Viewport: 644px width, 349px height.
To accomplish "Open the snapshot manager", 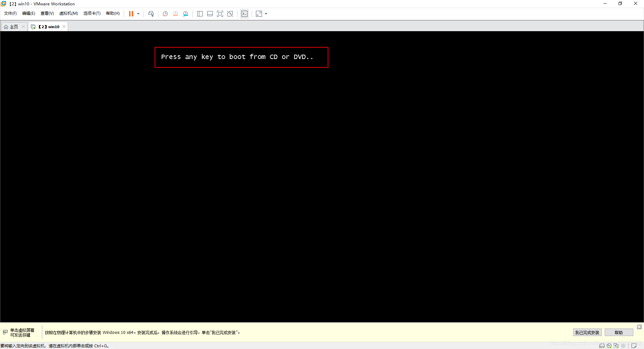I will 185,14.
